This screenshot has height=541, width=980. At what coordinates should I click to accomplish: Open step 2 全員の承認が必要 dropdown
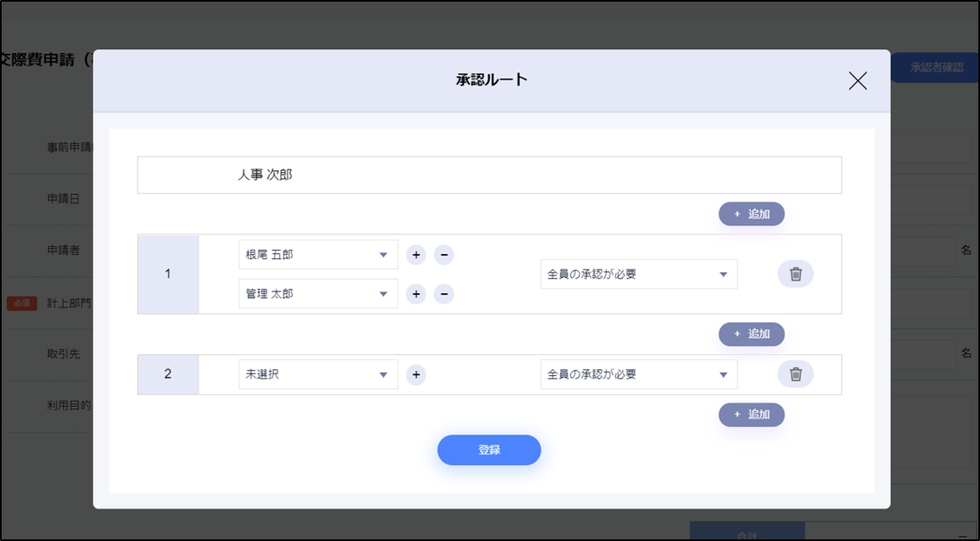pyautogui.click(x=638, y=375)
